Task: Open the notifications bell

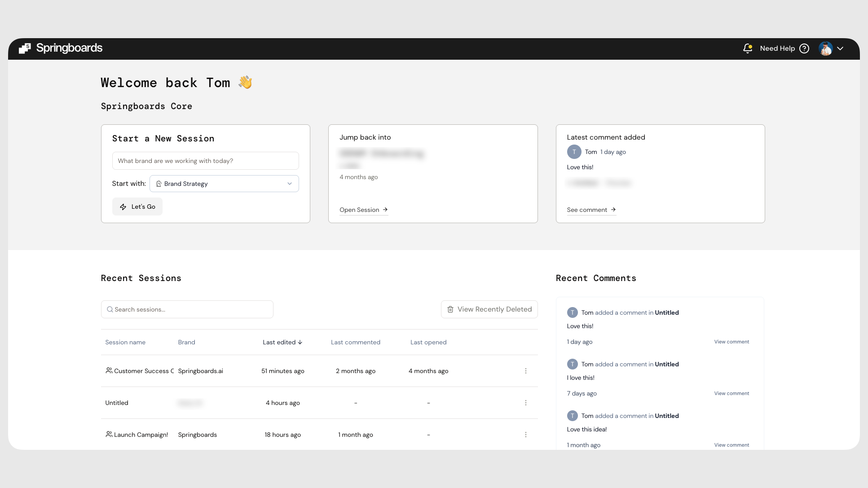Action: point(747,48)
